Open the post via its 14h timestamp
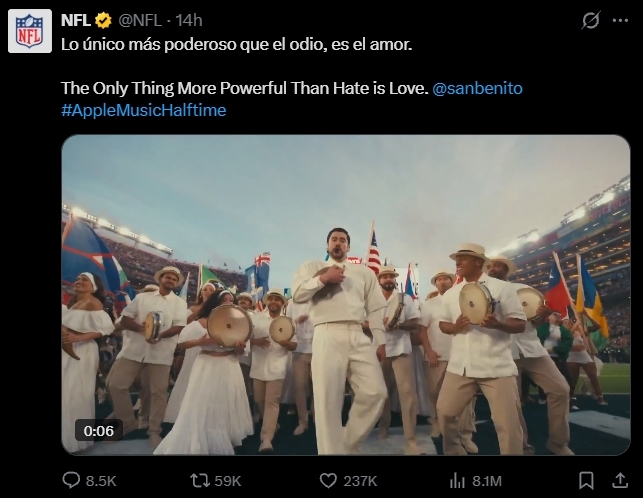The image size is (643, 498). (x=189, y=20)
